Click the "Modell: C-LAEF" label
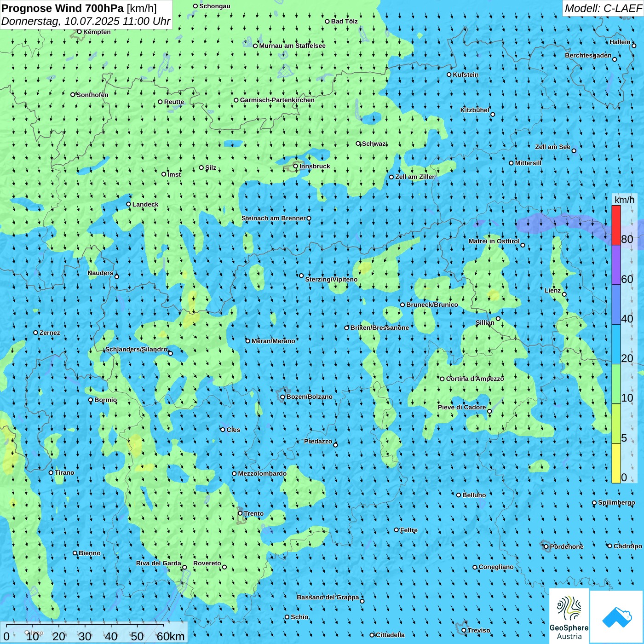644x644 pixels. click(x=603, y=8)
